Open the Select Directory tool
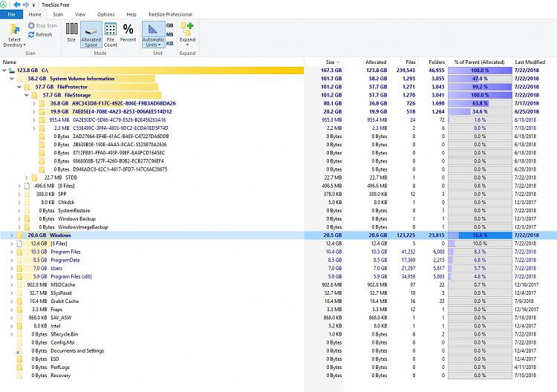Viewport: 557px width, 392px height. point(14,35)
